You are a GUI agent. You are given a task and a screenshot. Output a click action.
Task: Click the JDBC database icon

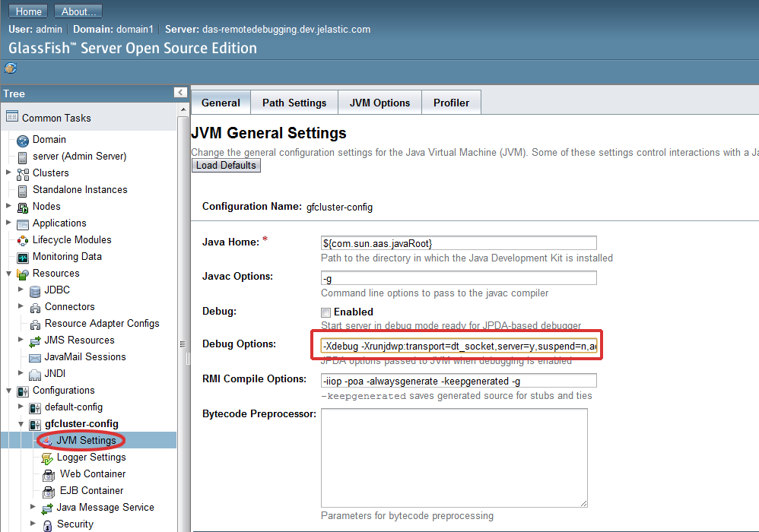coord(35,291)
